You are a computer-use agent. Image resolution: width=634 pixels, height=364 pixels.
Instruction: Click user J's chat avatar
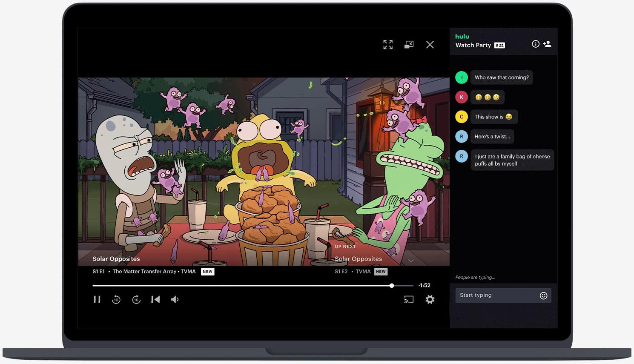point(462,77)
